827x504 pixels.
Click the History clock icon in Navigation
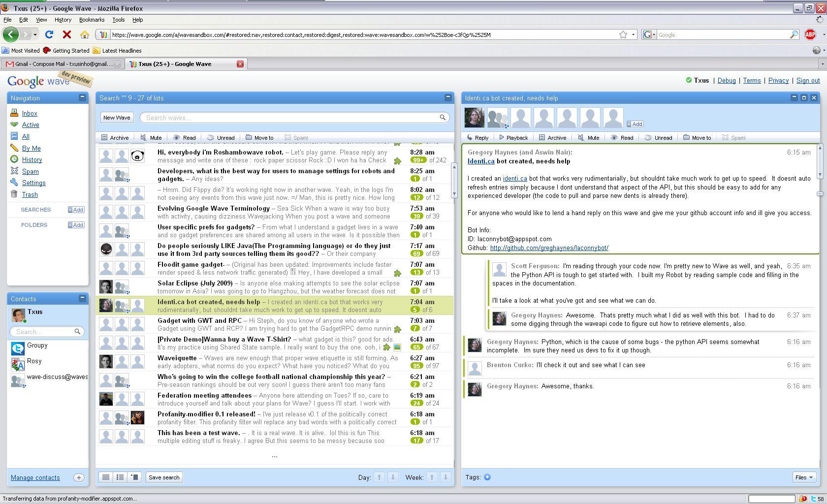pyautogui.click(x=14, y=159)
